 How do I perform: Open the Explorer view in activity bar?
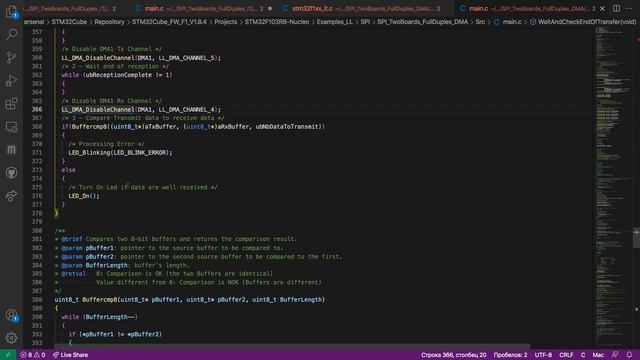pyautogui.click(x=11, y=12)
